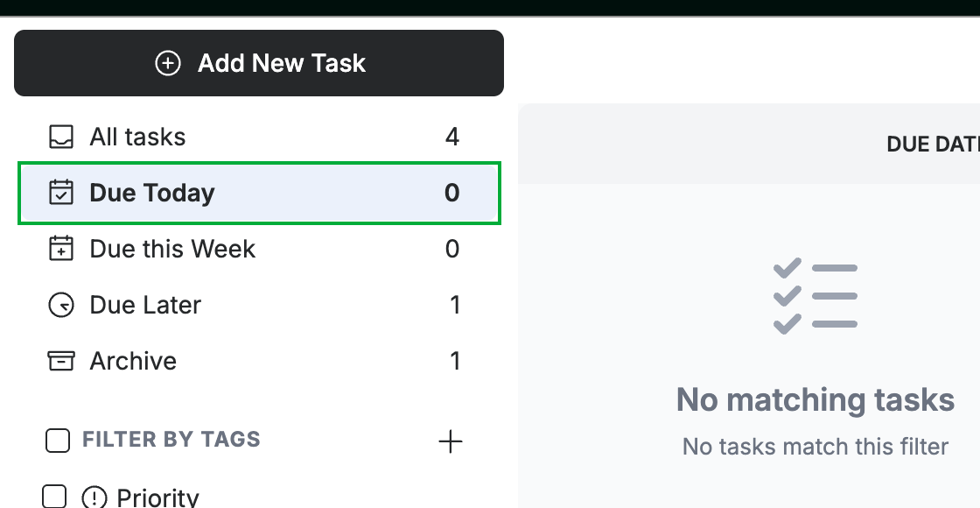Click the calendar-check icon for Due Today
This screenshot has width=980, height=508.
click(61, 193)
